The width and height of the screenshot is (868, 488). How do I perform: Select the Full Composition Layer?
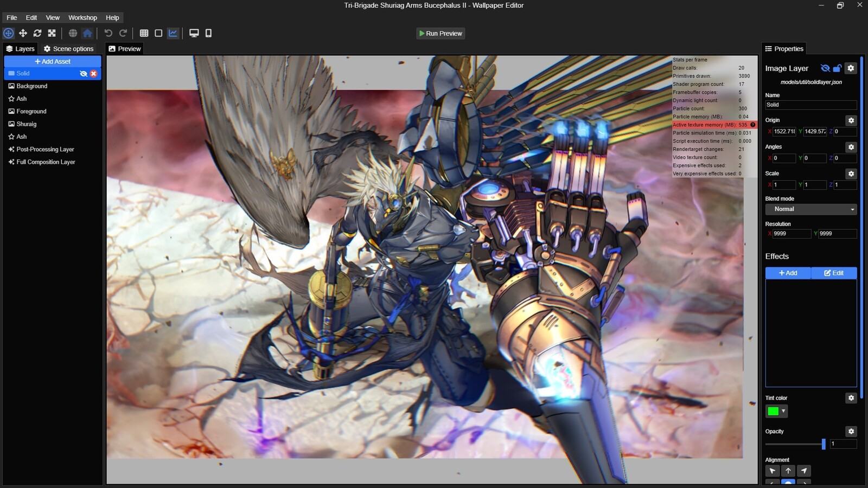(53, 162)
